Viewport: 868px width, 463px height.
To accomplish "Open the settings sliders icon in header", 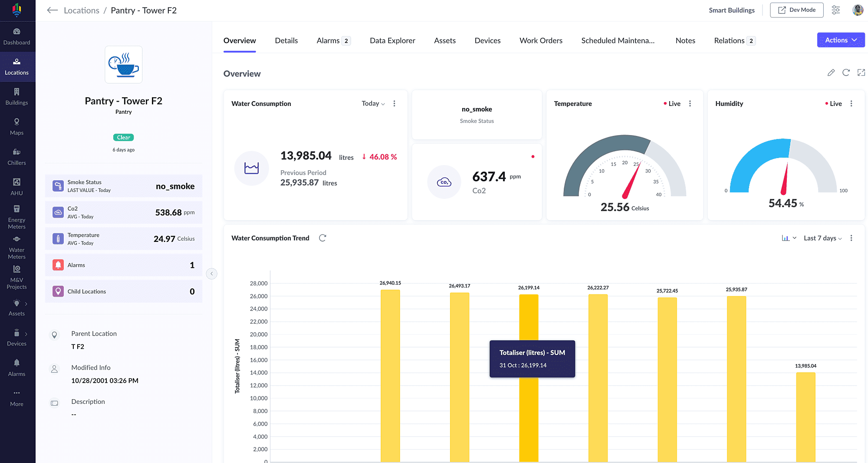I will click(x=835, y=10).
